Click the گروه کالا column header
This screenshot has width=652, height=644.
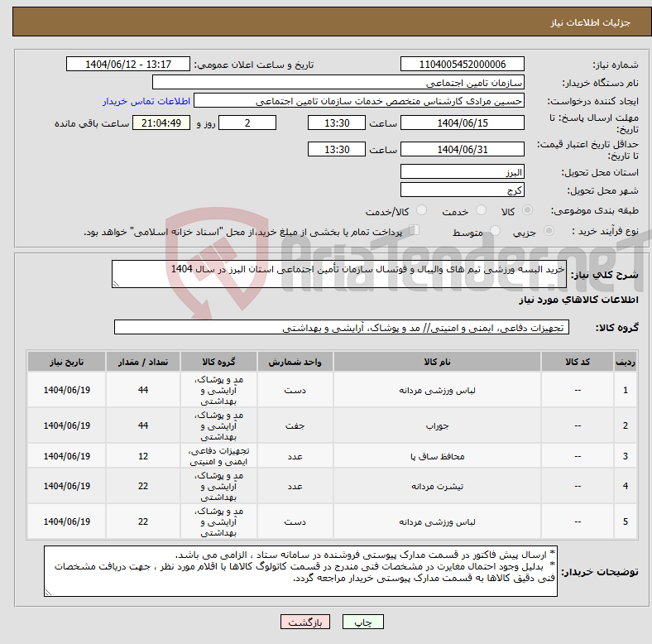tap(218, 362)
